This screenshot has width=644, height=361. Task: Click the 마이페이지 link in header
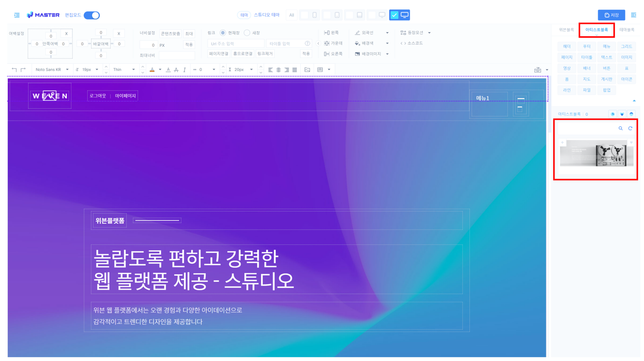(x=125, y=96)
